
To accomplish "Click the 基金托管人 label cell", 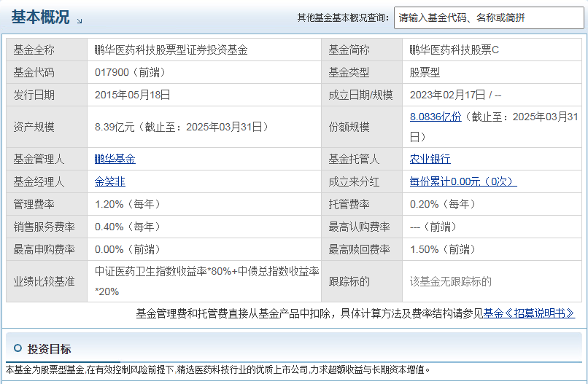I will click(x=362, y=160).
